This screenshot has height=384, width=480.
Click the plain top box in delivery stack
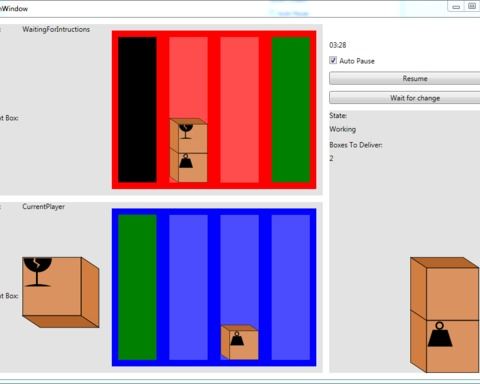click(445, 289)
